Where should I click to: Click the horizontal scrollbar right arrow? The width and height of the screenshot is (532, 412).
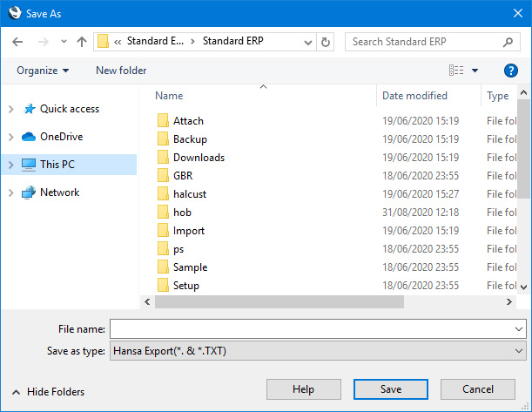[x=509, y=301]
